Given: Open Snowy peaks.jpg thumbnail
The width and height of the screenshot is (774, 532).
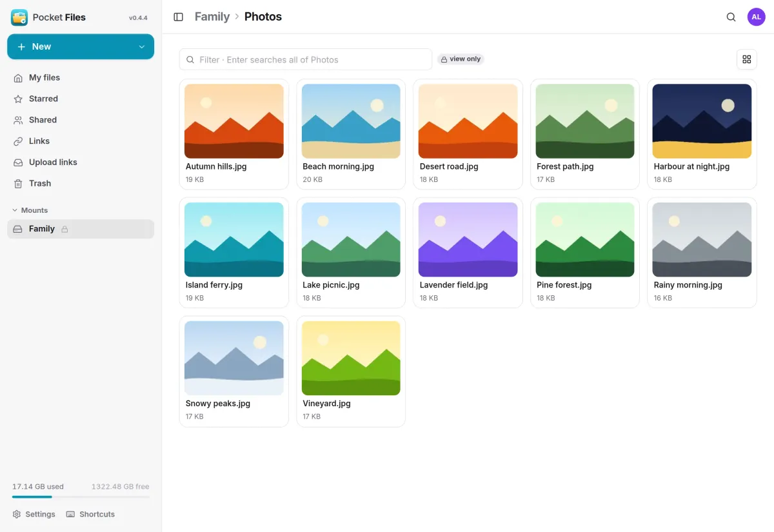Looking at the screenshot, I should [x=234, y=359].
